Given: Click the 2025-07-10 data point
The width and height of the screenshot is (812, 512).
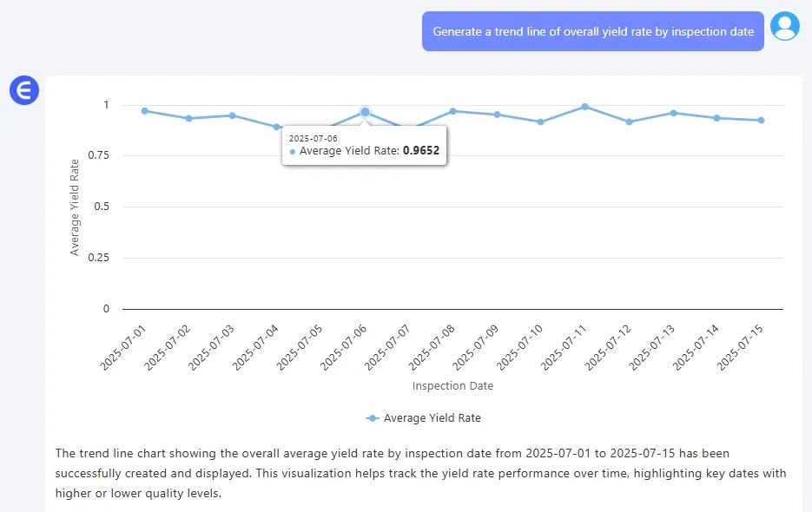Looking at the screenshot, I should pyautogui.click(x=540, y=121).
